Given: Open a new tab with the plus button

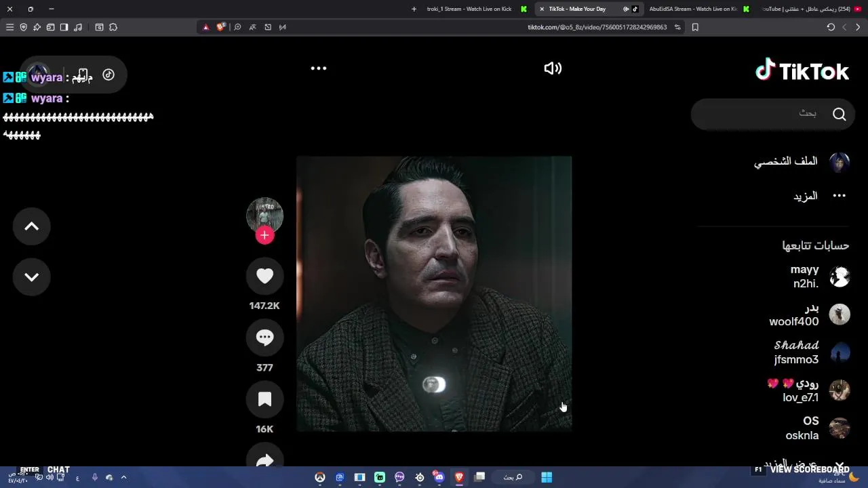Looking at the screenshot, I should click(x=414, y=9).
